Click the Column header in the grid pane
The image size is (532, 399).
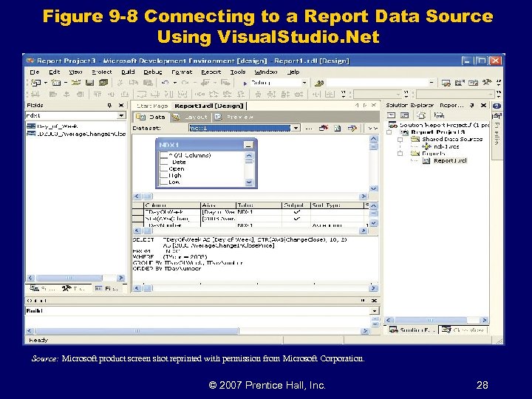171,205
